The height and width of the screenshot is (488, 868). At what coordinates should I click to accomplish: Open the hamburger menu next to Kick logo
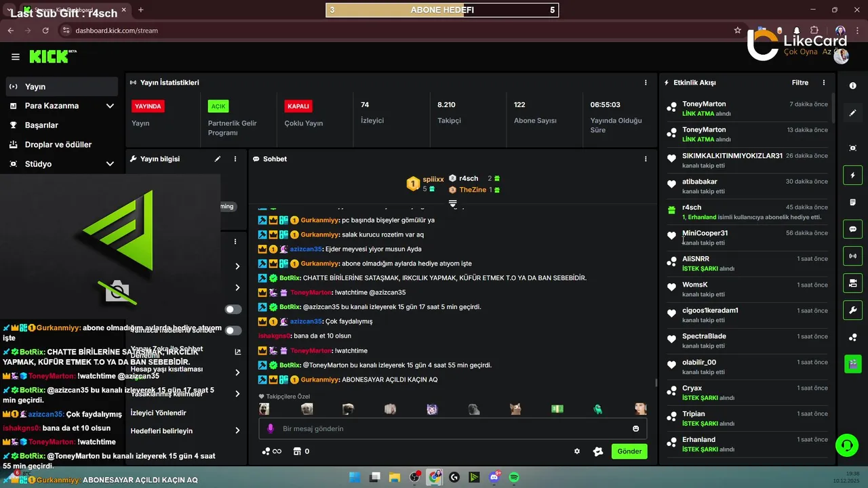pos(16,57)
